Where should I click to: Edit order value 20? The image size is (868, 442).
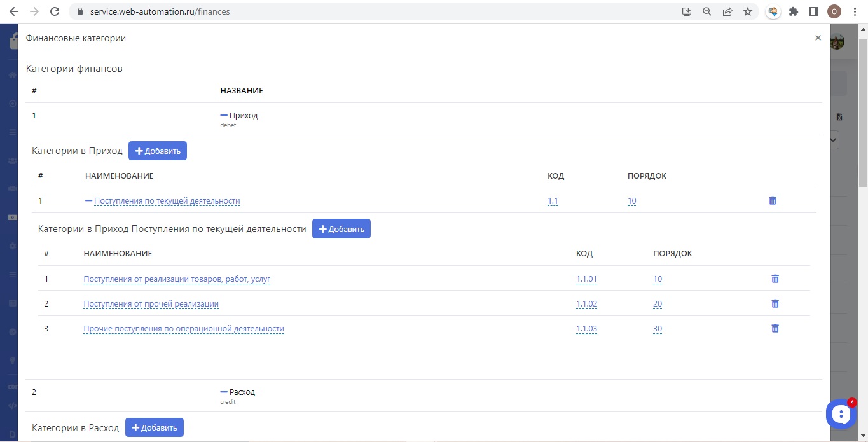click(x=657, y=304)
